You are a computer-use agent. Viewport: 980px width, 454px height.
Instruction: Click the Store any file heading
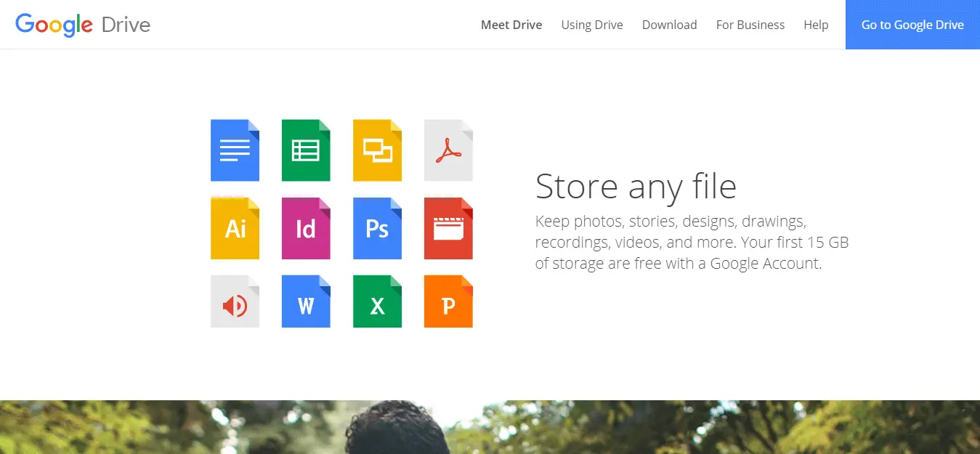pos(636,187)
